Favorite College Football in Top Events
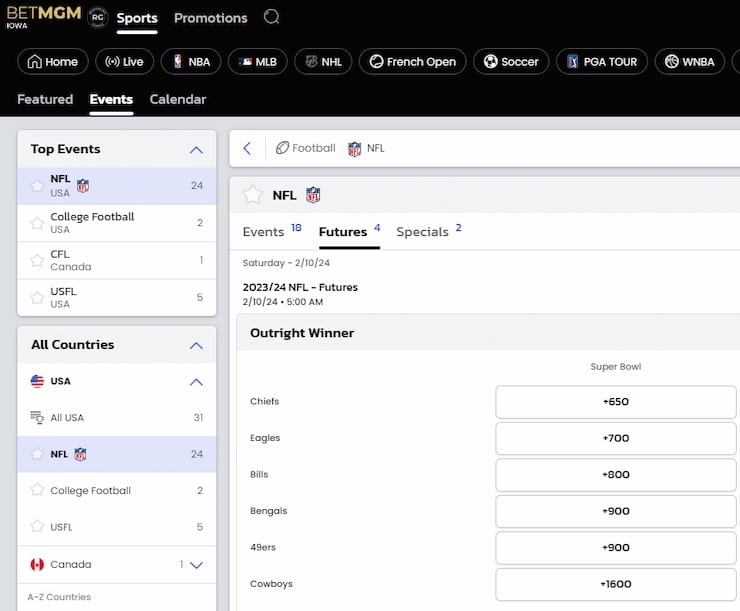 point(37,223)
